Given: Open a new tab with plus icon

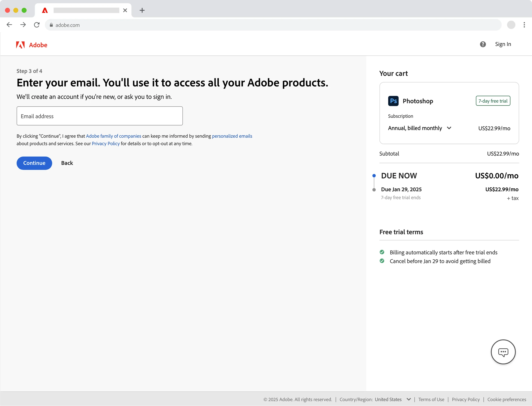Looking at the screenshot, I should (x=142, y=10).
